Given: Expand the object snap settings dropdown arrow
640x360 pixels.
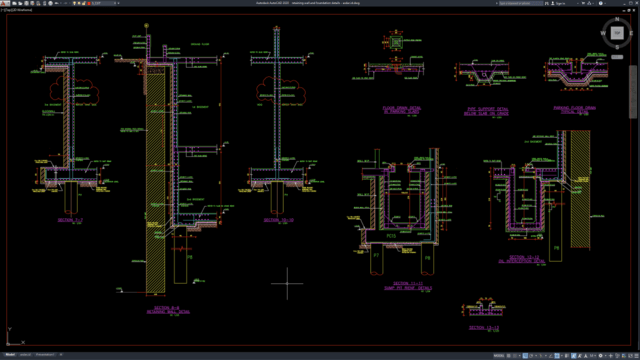Looking at the screenshot, I should tap(562, 356).
